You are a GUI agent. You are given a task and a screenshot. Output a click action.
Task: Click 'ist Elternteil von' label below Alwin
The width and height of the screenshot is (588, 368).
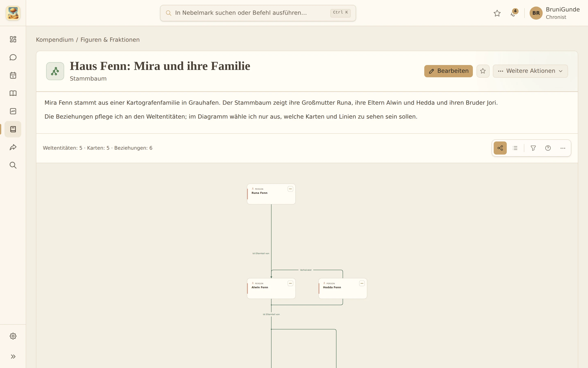[x=271, y=314]
